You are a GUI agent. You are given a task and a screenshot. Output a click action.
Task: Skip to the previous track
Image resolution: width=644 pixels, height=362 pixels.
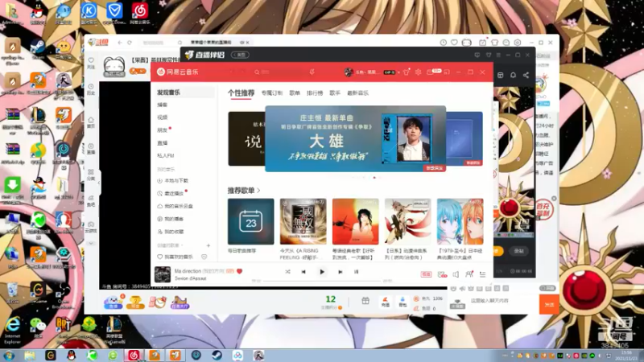pyautogui.click(x=303, y=272)
